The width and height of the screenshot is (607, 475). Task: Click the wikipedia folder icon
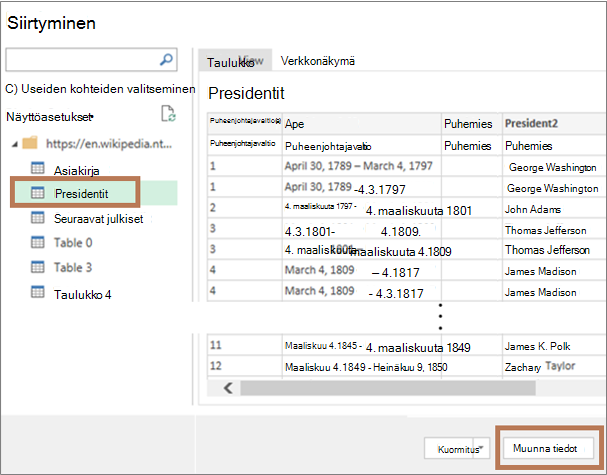pyautogui.click(x=30, y=143)
